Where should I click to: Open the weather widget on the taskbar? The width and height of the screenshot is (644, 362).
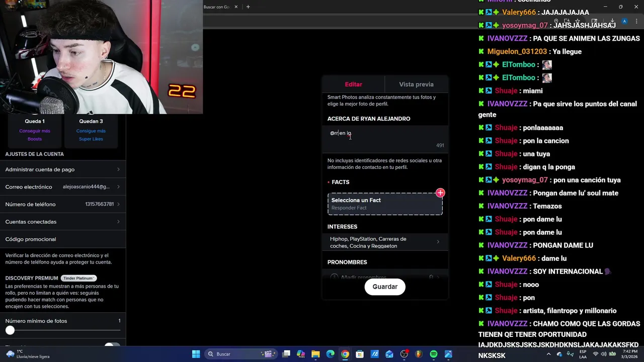(28, 354)
